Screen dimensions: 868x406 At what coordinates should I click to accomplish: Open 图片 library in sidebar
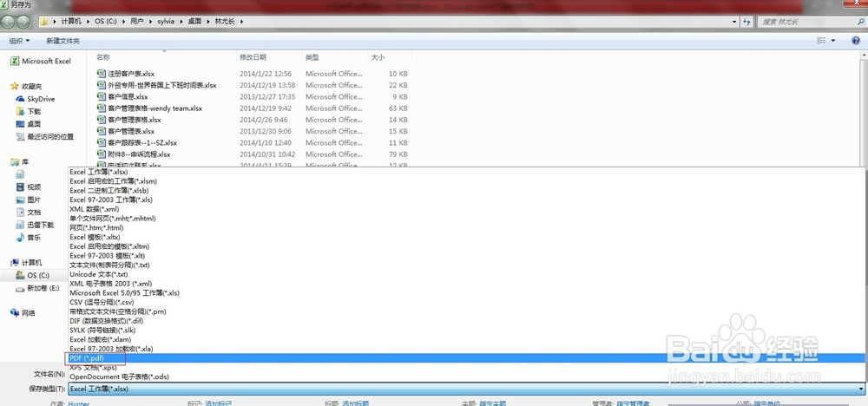29,200
